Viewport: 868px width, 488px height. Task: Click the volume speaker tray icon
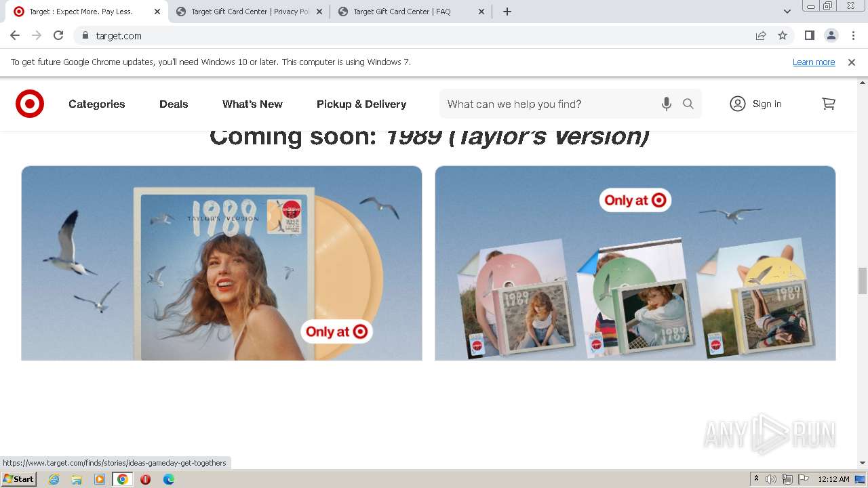(x=771, y=479)
